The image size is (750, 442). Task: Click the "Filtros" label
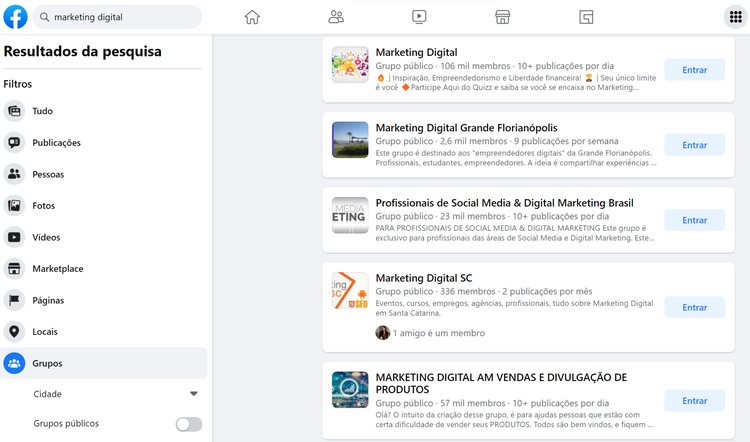tap(18, 84)
